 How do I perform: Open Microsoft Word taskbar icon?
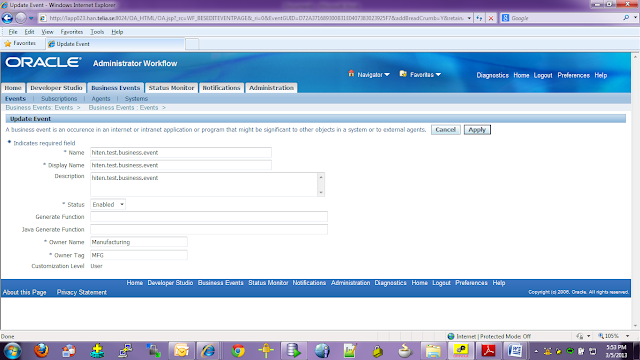(515, 351)
